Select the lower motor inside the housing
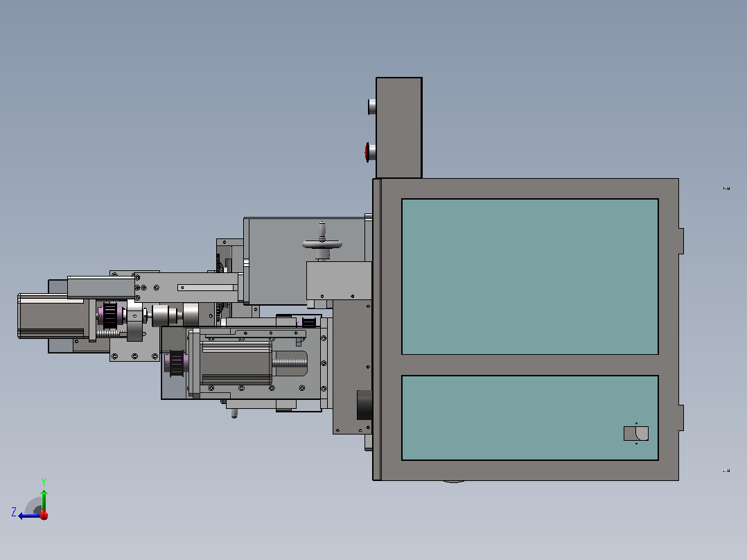The height and width of the screenshot is (560, 747). [x=236, y=363]
